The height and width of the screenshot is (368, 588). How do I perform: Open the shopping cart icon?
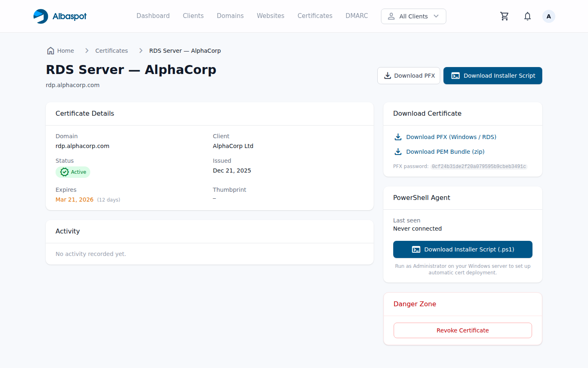504,16
